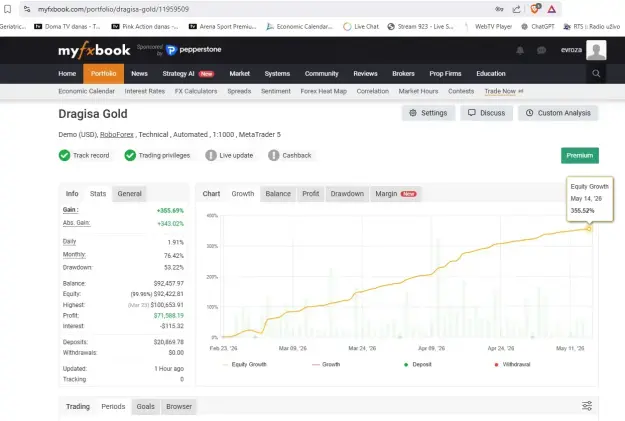Screen dimensions: 625x421
Task: Switch to General info tab
Action: click(130, 194)
